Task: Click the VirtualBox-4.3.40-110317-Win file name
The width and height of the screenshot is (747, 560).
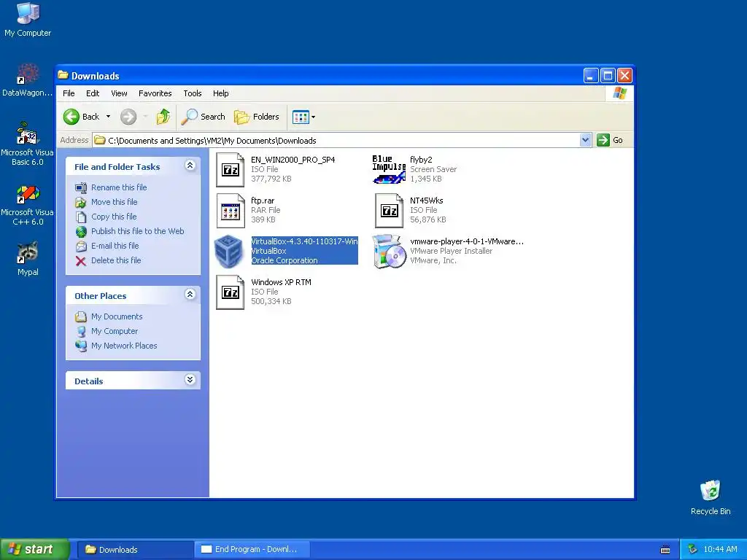Action: 304,241
